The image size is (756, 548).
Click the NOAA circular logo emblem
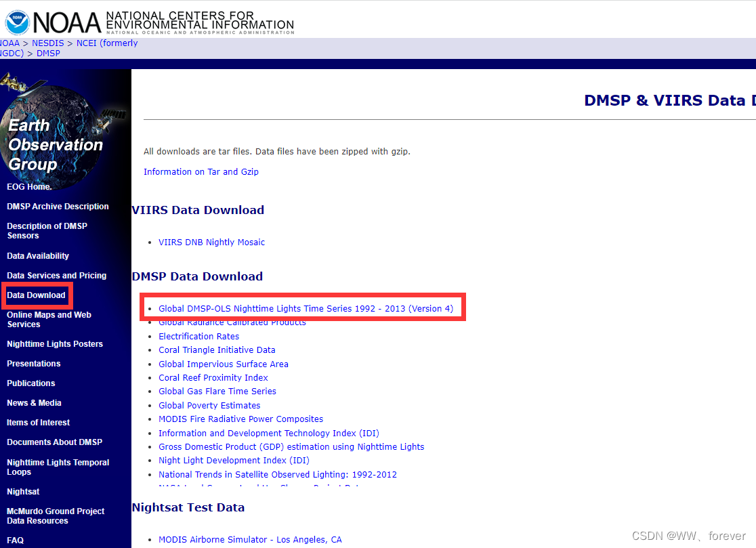[18, 22]
